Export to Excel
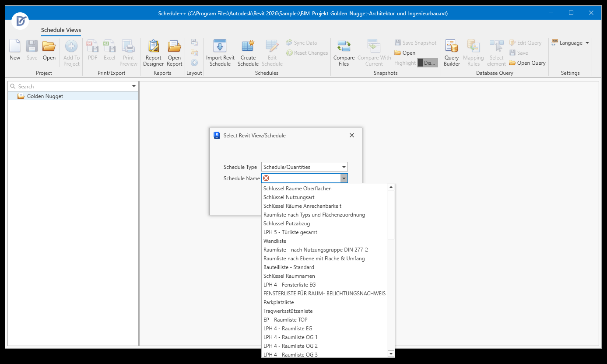The height and width of the screenshot is (364, 607). coord(109,50)
